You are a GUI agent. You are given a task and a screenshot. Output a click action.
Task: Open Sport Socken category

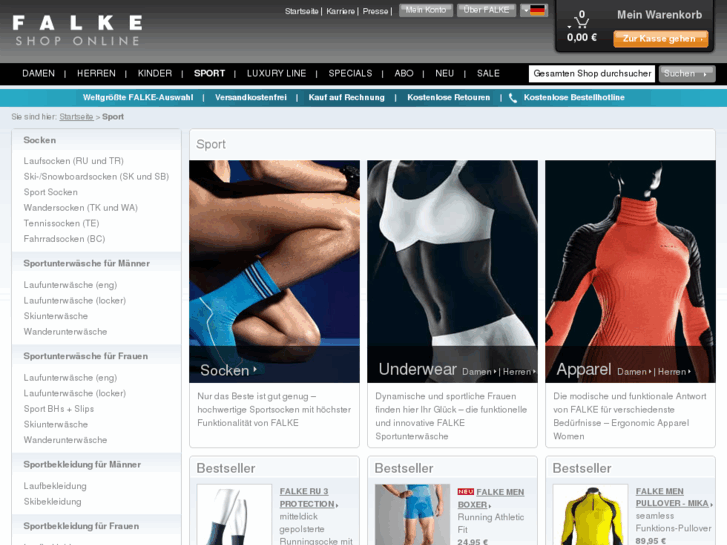(x=51, y=192)
